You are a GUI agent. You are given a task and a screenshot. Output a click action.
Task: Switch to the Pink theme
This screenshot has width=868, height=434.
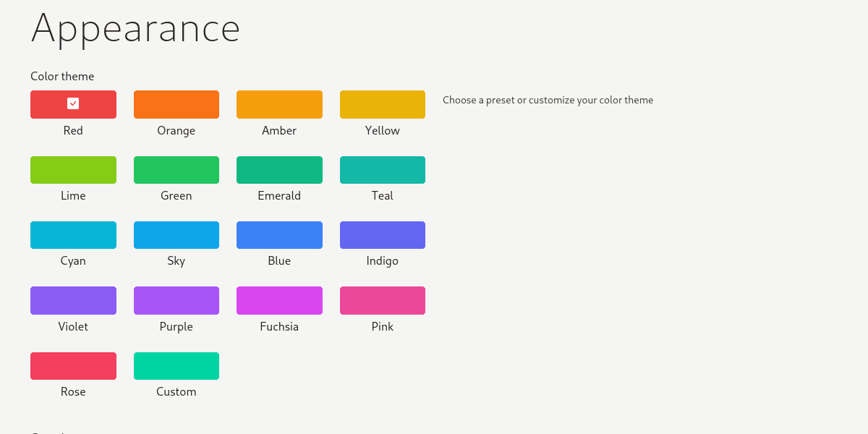pyautogui.click(x=383, y=300)
